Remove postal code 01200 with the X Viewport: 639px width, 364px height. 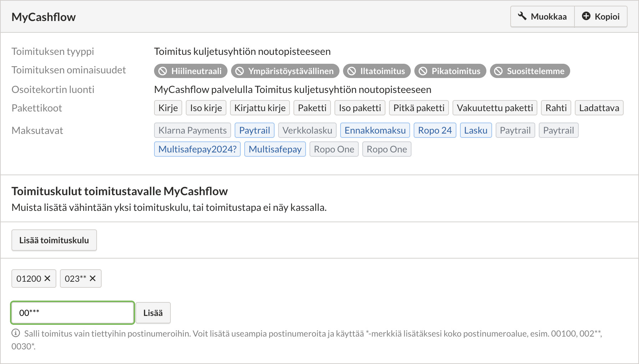(x=47, y=279)
